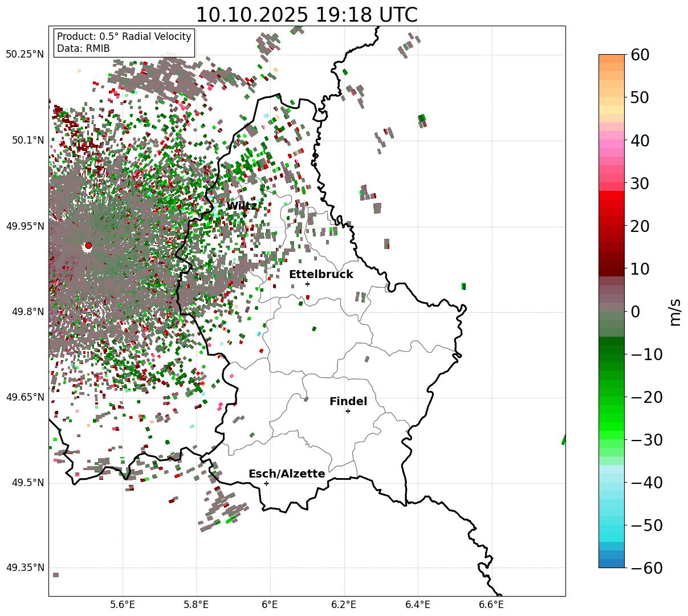Screen dimensions: 688x616
Task: Click the 5.8°E longitude label
Action: [x=196, y=605]
